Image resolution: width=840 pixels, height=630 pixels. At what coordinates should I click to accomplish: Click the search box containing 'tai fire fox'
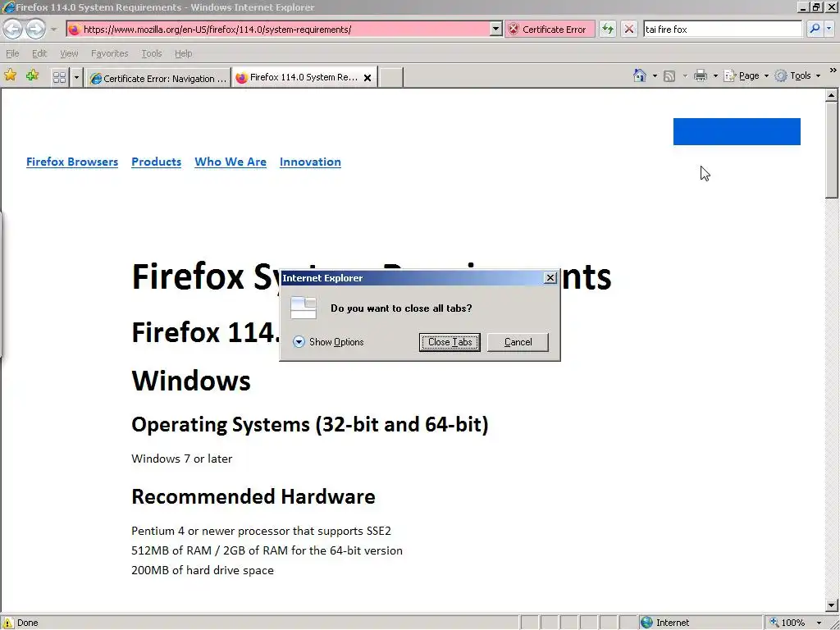tap(722, 30)
